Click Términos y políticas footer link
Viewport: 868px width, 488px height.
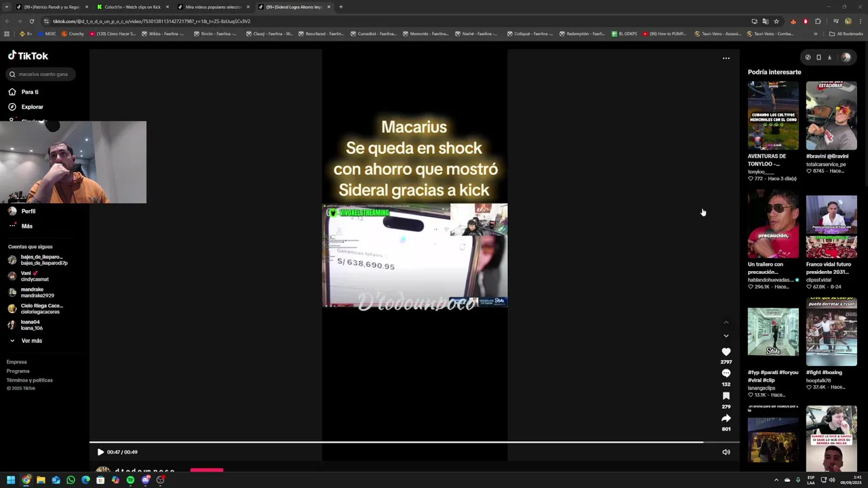[x=30, y=380]
